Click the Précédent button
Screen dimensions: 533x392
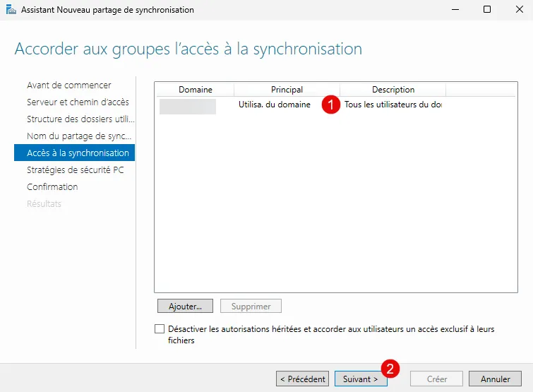(x=303, y=379)
